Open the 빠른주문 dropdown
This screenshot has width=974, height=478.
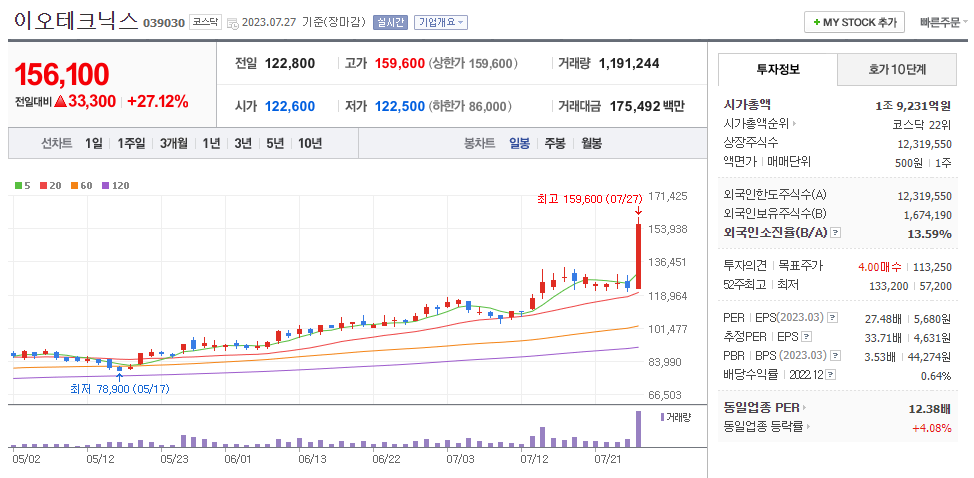(944, 22)
